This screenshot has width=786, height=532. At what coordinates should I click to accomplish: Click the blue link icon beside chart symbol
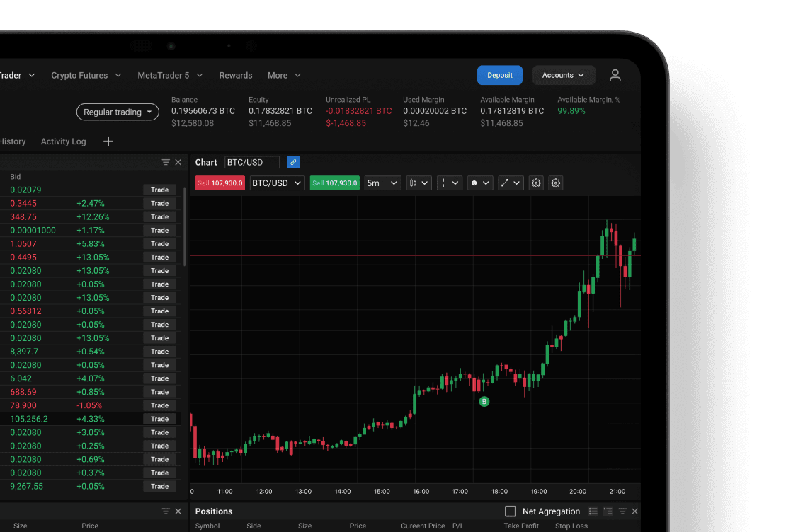point(293,162)
